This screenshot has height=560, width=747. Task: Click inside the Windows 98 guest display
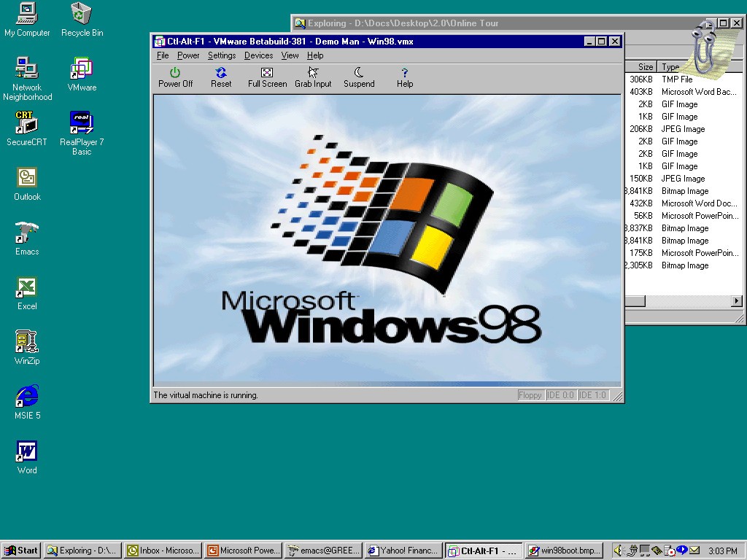click(387, 240)
